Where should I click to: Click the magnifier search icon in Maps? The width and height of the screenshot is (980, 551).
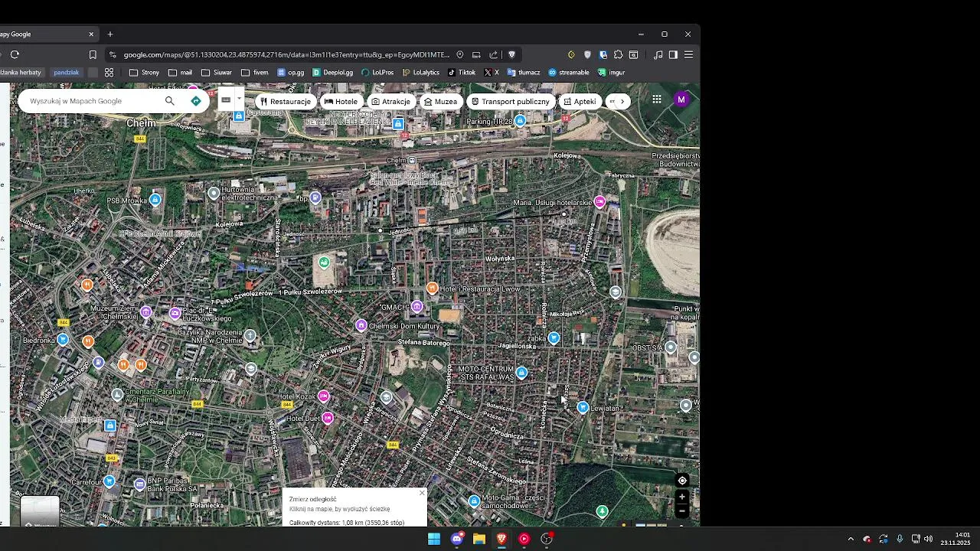(x=169, y=101)
